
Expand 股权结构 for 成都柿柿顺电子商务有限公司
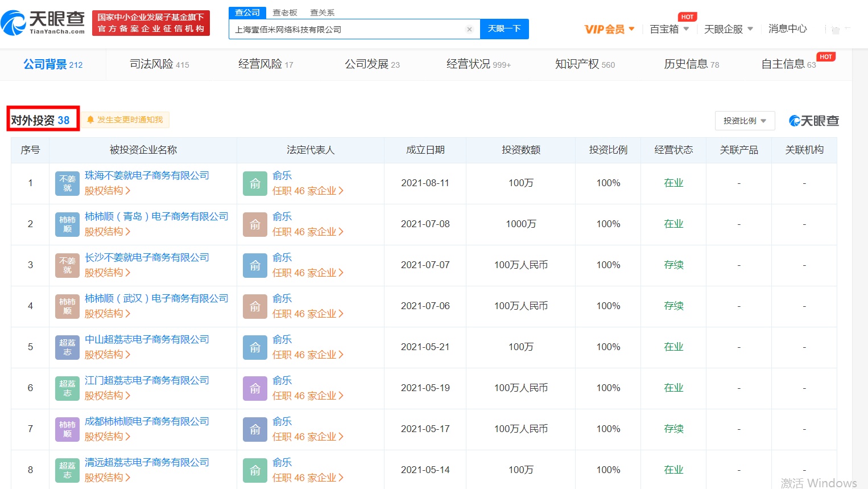coord(108,437)
